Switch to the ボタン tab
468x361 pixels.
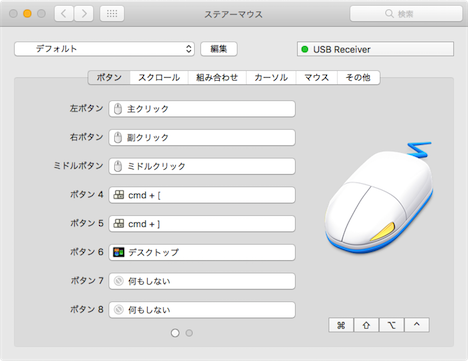point(109,78)
